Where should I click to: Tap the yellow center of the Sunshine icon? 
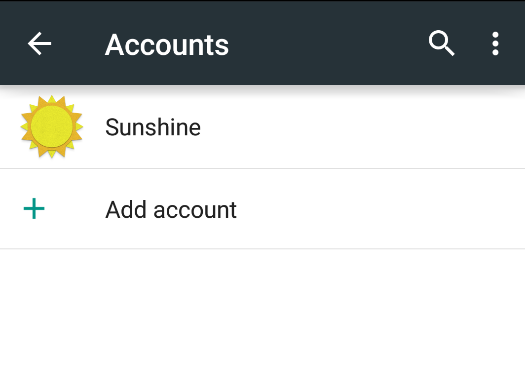point(52,127)
